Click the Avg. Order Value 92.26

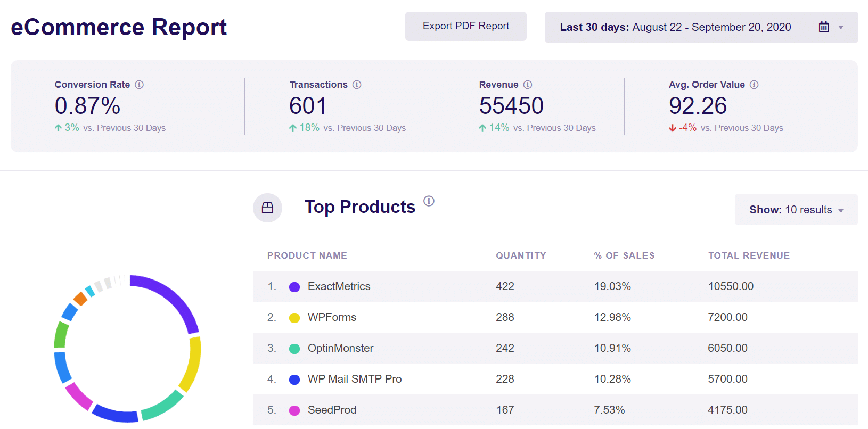(x=698, y=106)
